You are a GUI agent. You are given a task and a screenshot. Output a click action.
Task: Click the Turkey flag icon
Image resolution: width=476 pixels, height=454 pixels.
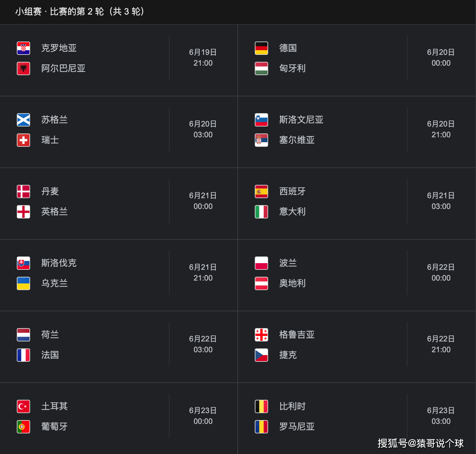point(23,406)
